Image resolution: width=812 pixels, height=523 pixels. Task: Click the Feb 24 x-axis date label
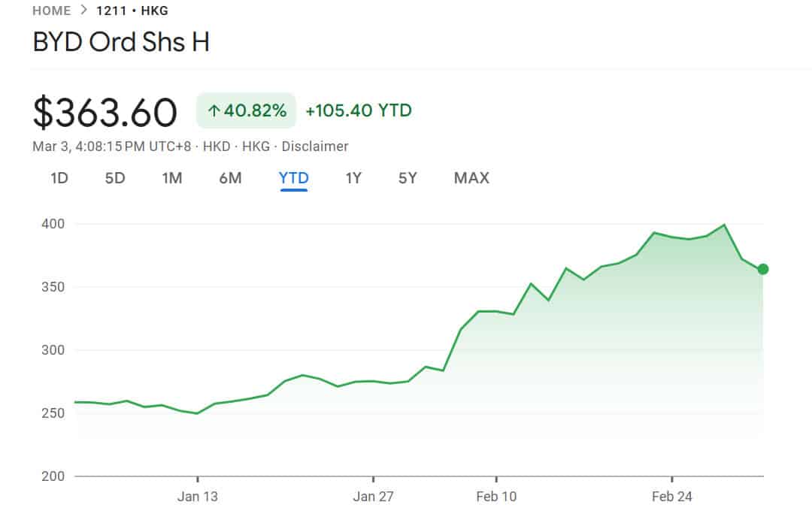click(671, 497)
